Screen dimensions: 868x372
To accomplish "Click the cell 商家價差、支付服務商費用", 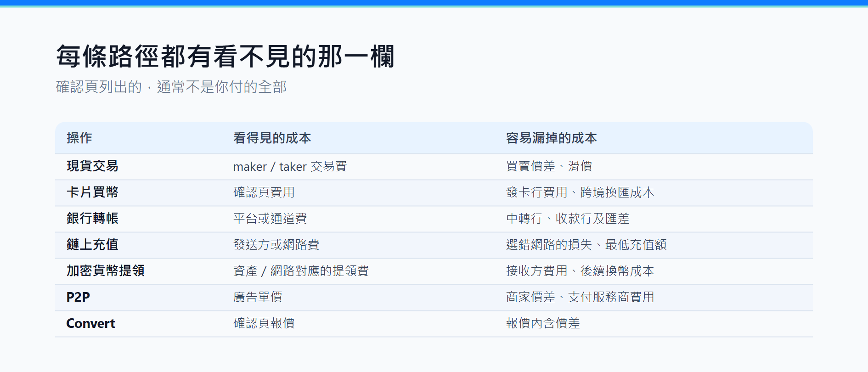I will 580,297.
